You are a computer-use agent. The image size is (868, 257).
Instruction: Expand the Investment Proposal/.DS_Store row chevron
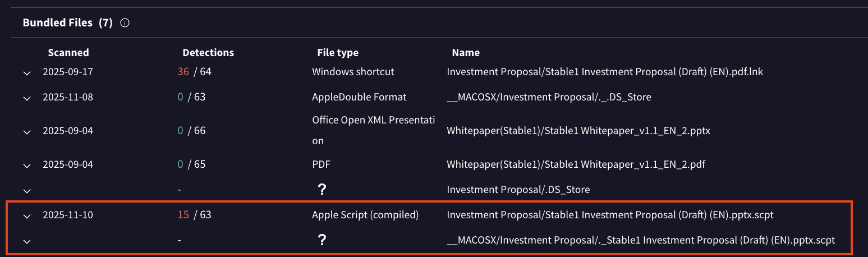[26, 190]
